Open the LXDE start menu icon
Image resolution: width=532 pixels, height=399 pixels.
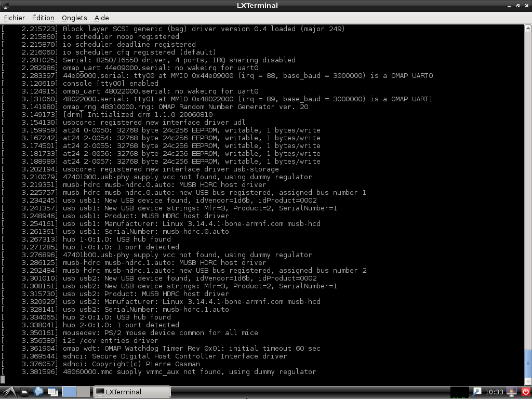tap(9, 392)
